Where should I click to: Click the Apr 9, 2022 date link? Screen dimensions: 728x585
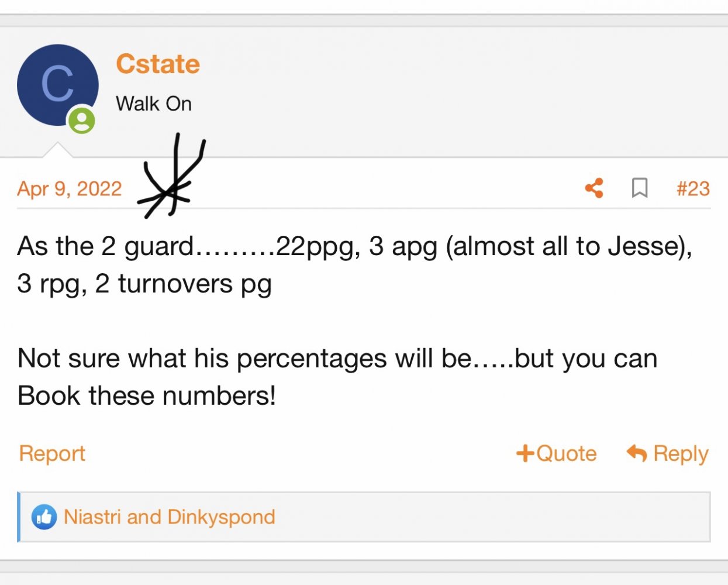(70, 188)
